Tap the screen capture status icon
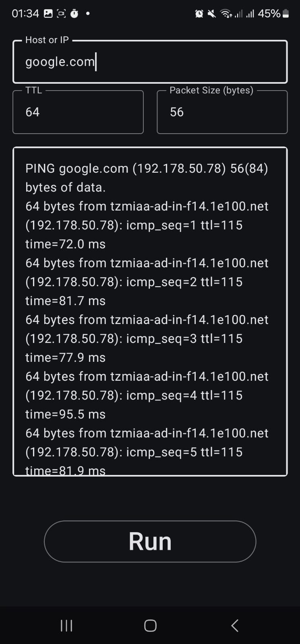This screenshot has width=300, height=644. pyautogui.click(x=61, y=14)
